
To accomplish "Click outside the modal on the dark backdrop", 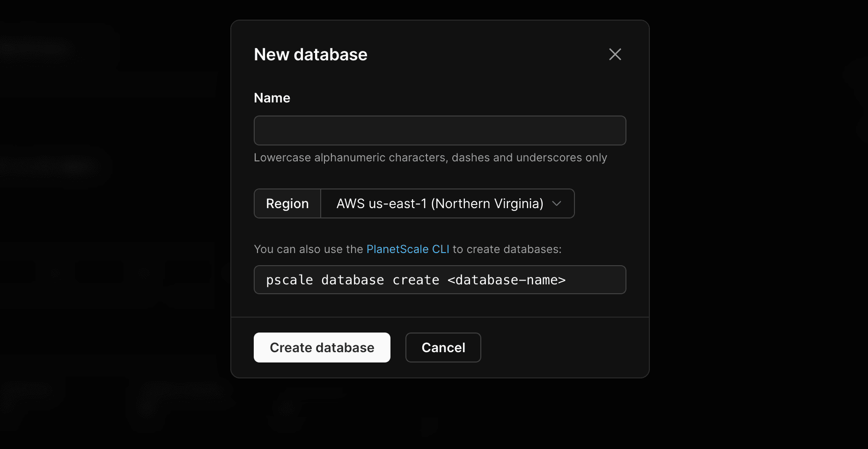I will coord(94,224).
